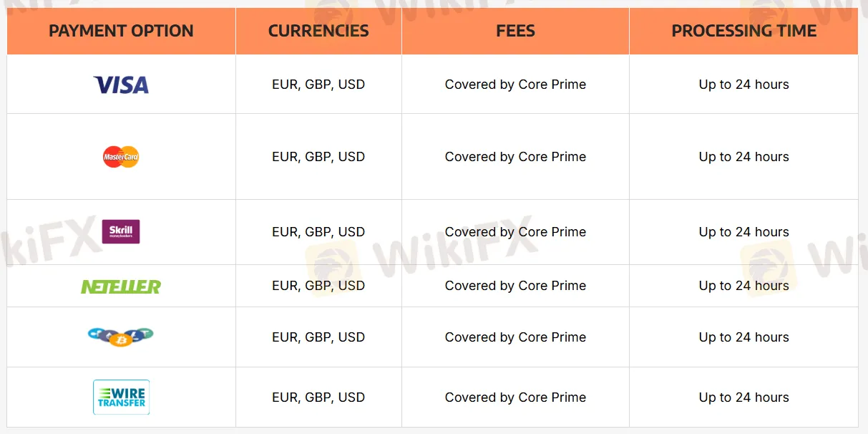Click Visa row currencies EUR, GBP, USD
This screenshot has height=434, width=868.
318,85
